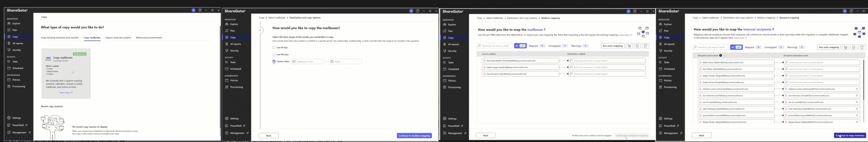Image resolution: width=868 pixels, height=142 pixels.
Task: Remove the Joni Sherman destination mapping
Action: (857, 95)
